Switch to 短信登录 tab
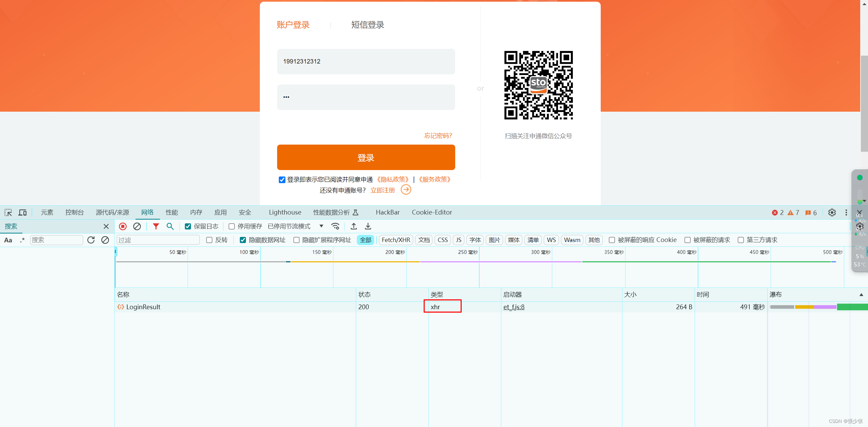Viewport: 868px width, 427px height. click(367, 25)
